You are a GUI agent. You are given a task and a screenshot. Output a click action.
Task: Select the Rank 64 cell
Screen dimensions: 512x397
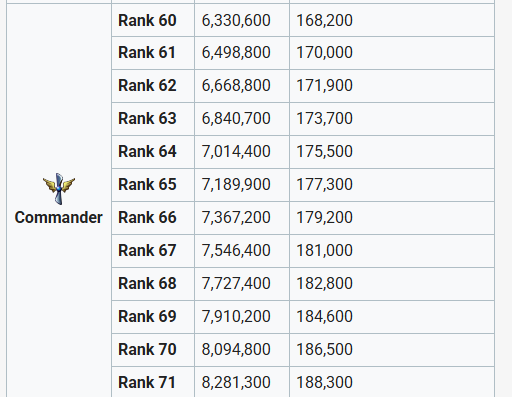click(153, 152)
